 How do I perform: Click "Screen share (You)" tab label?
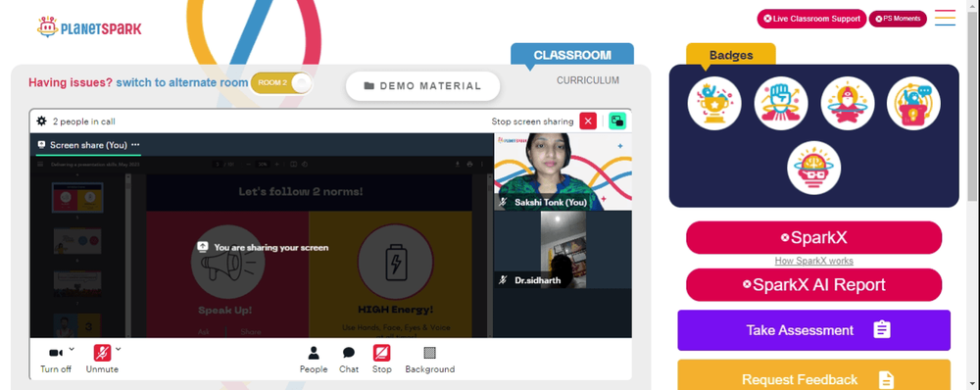[89, 144]
